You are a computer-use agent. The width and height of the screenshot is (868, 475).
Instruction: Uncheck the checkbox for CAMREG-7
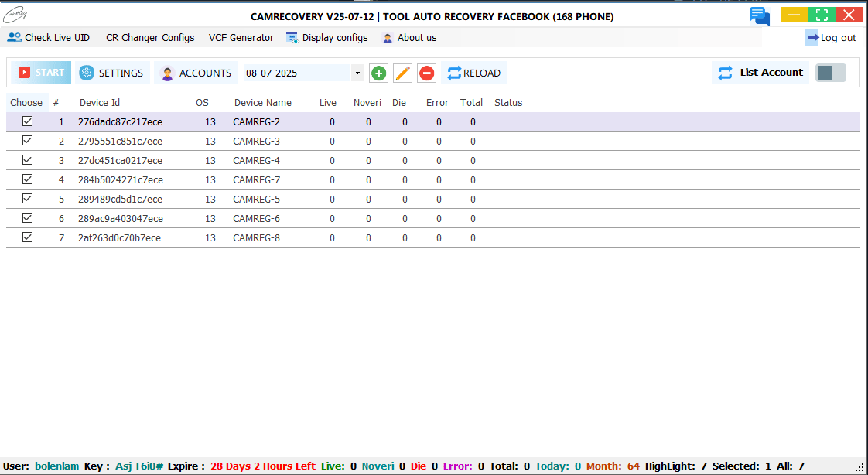[x=28, y=179]
